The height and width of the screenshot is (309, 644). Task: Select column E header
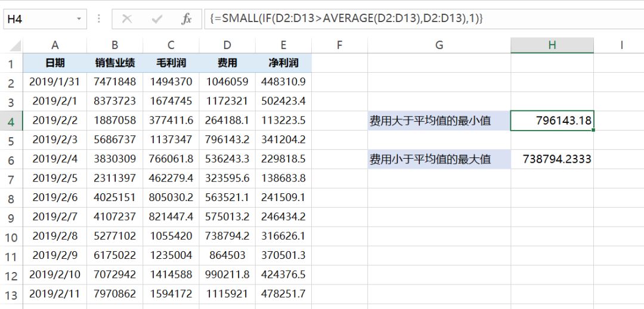[283, 45]
